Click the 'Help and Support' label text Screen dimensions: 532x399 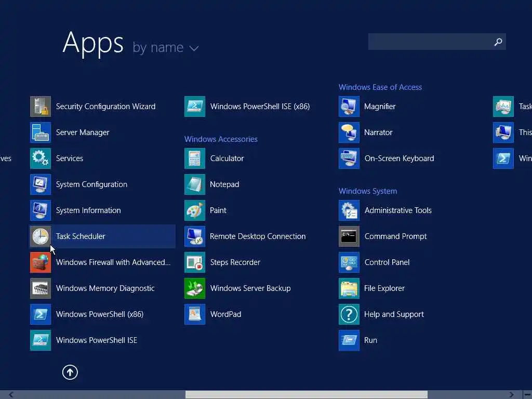click(394, 314)
